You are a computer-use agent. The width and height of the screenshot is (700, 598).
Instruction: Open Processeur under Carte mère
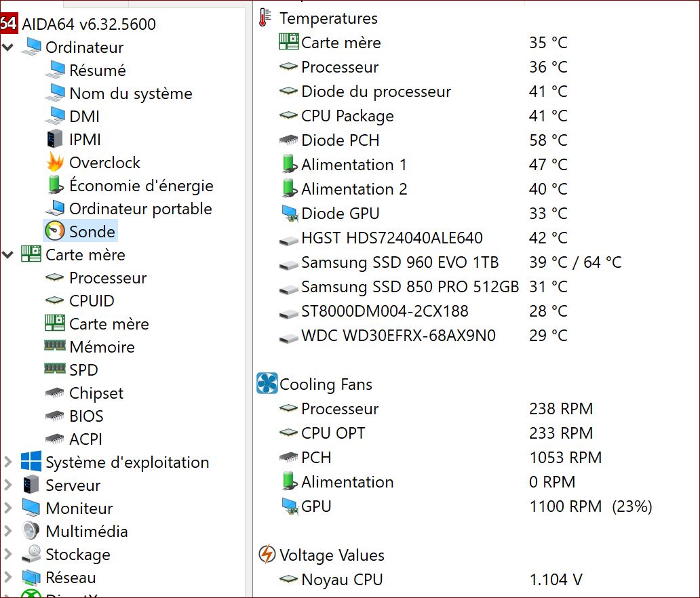tap(108, 277)
